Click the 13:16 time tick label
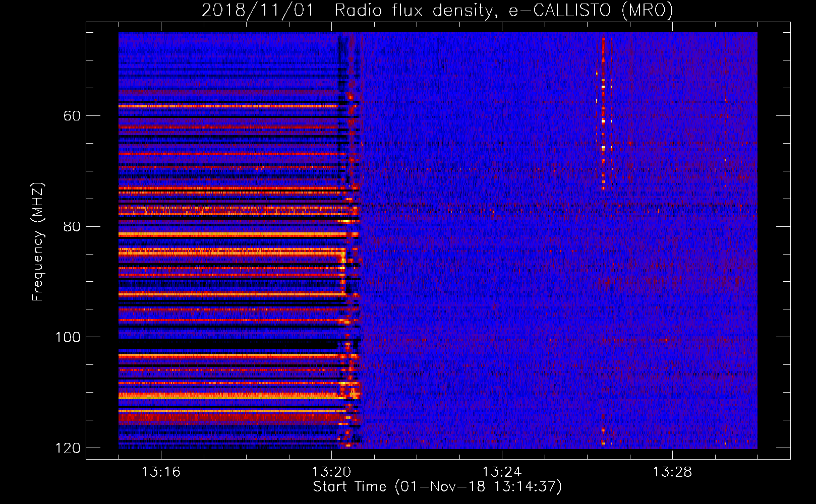Screen dimensions: 816x504 click(161, 472)
